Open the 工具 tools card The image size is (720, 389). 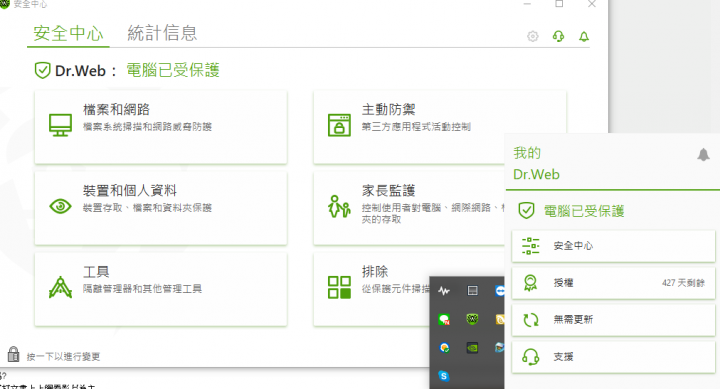point(161,289)
